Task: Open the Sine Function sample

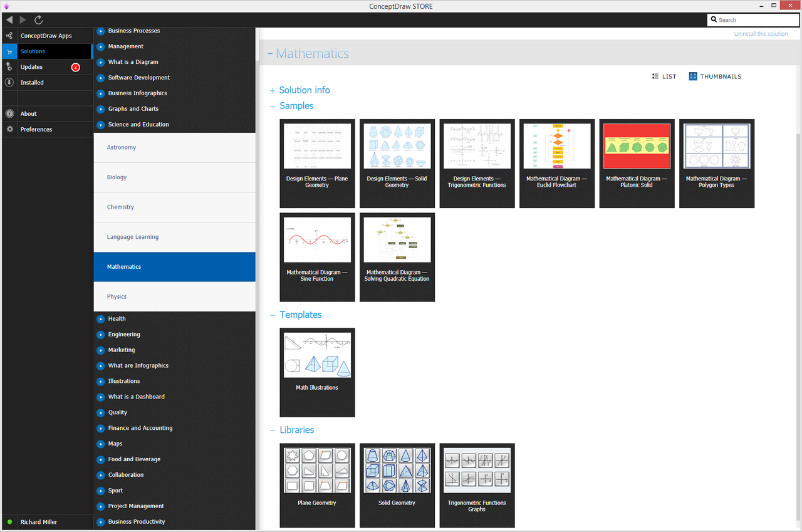Action: [317, 257]
